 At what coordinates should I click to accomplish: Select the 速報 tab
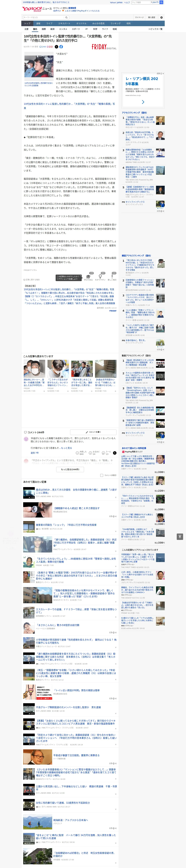tap(38, 23)
